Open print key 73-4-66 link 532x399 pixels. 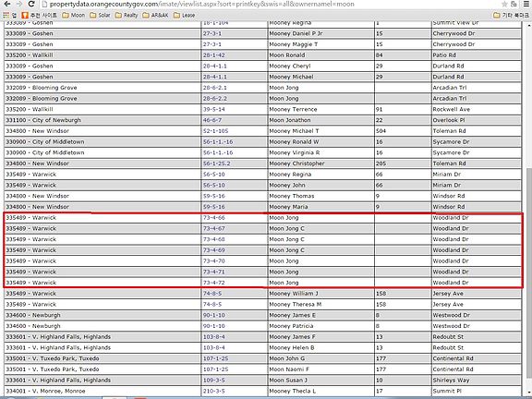[213, 217]
